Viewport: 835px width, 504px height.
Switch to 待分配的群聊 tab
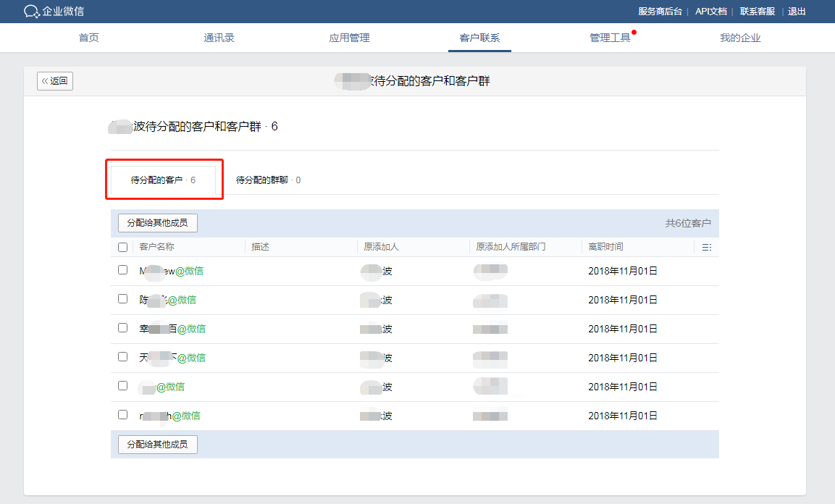pyautogui.click(x=269, y=180)
